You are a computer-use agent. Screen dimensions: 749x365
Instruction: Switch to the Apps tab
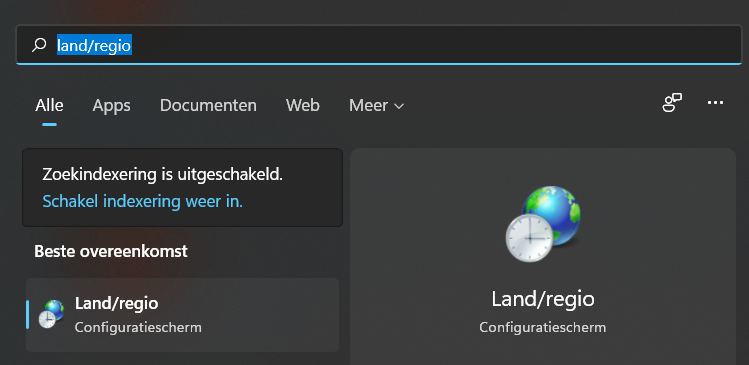(x=111, y=105)
